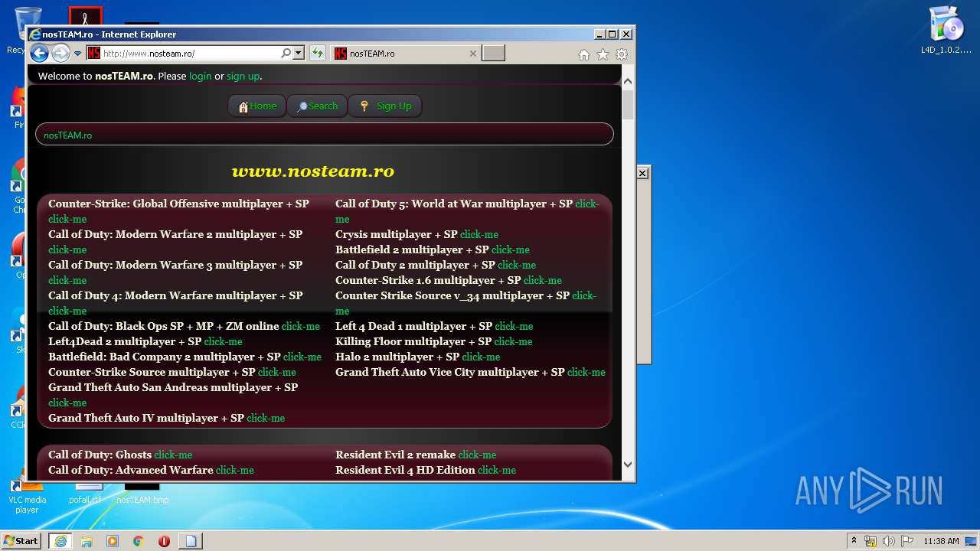Open a new blank tab

[494, 54]
